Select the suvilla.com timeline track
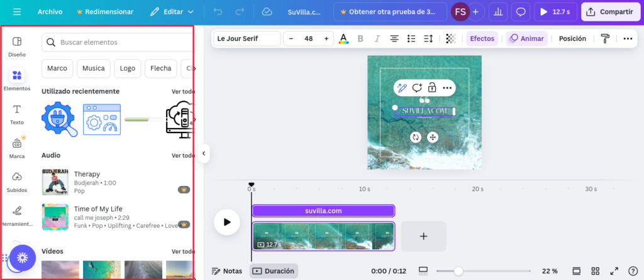 (323, 211)
